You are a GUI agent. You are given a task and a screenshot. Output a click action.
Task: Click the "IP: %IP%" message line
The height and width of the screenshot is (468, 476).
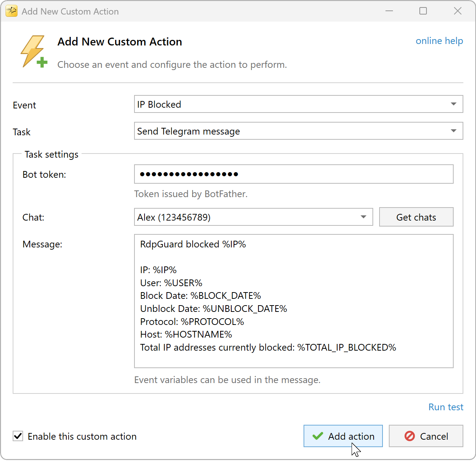[158, 270]
